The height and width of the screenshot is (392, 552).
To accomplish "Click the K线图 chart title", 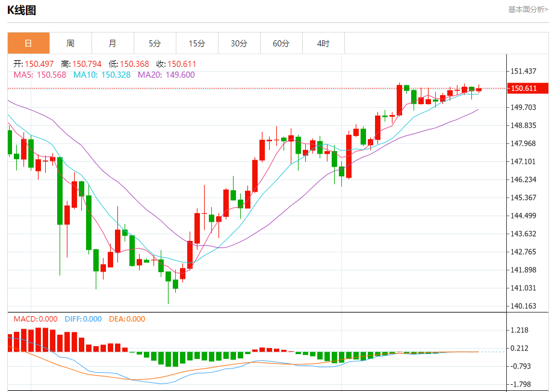I will coord(22,10).
